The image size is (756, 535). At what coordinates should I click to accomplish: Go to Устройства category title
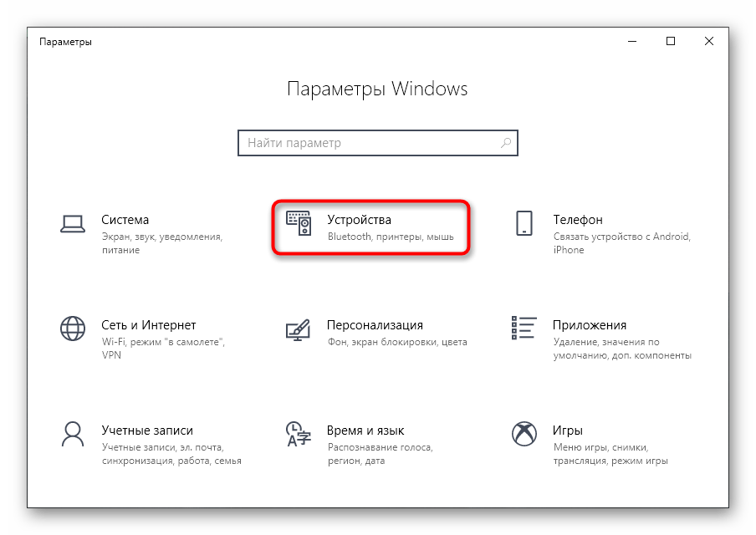[360, 220]
